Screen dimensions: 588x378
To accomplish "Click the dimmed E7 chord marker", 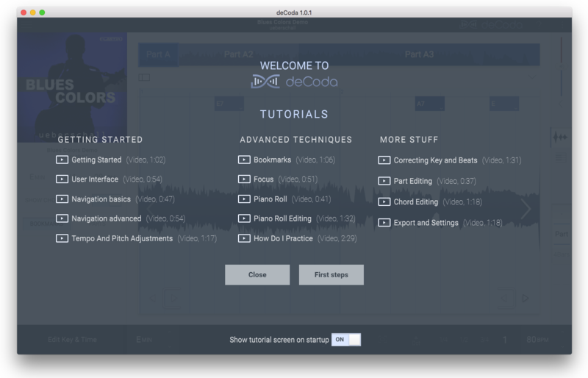I will pyautogui.click(x=229, y=104).
